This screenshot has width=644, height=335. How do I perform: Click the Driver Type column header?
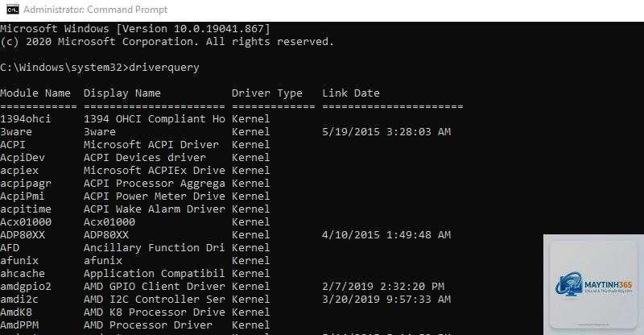pos(267,93)
